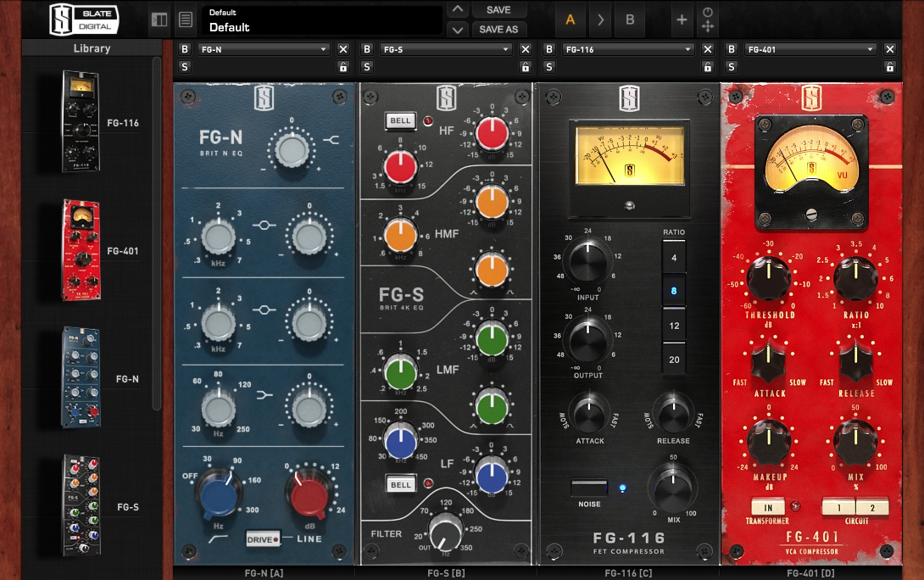The image size is (924, 580).
Task: Open the FG-116 module selector dropdown
Action: coord(627,49)
